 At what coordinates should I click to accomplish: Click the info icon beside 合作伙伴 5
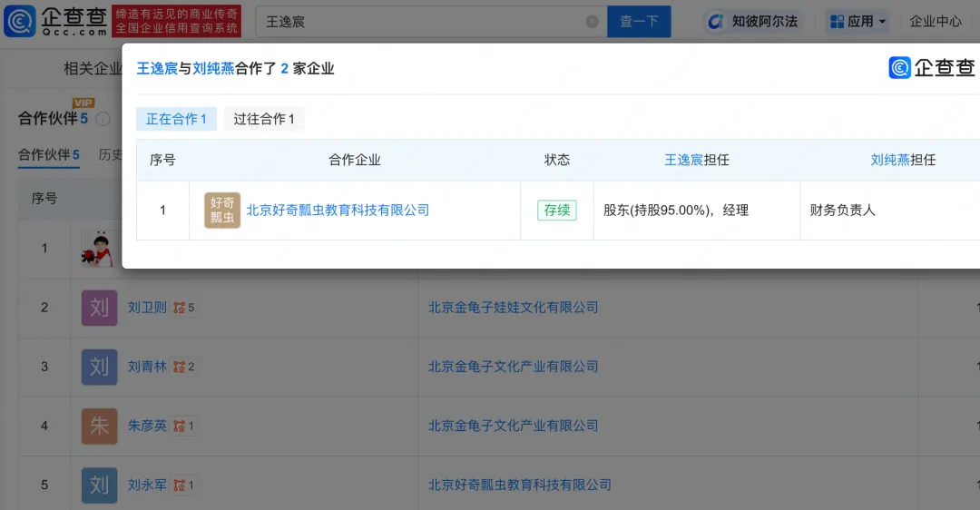click(x=103, y=119)
